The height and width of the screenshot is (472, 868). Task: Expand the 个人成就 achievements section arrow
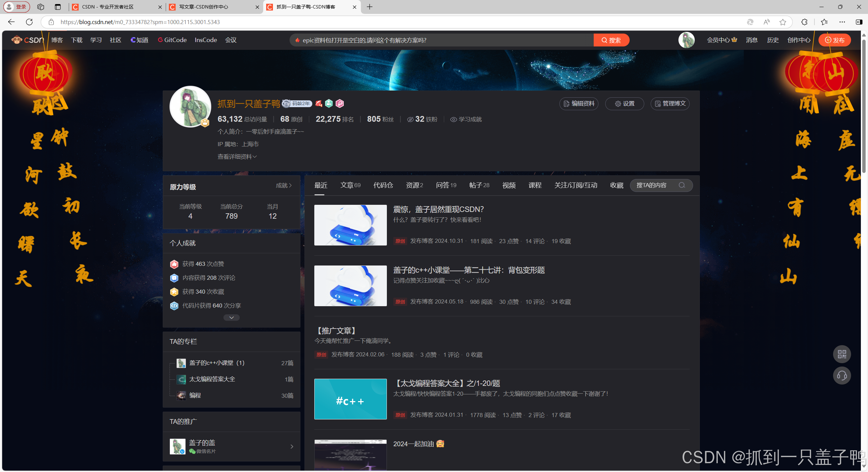(x=231, y=317)
